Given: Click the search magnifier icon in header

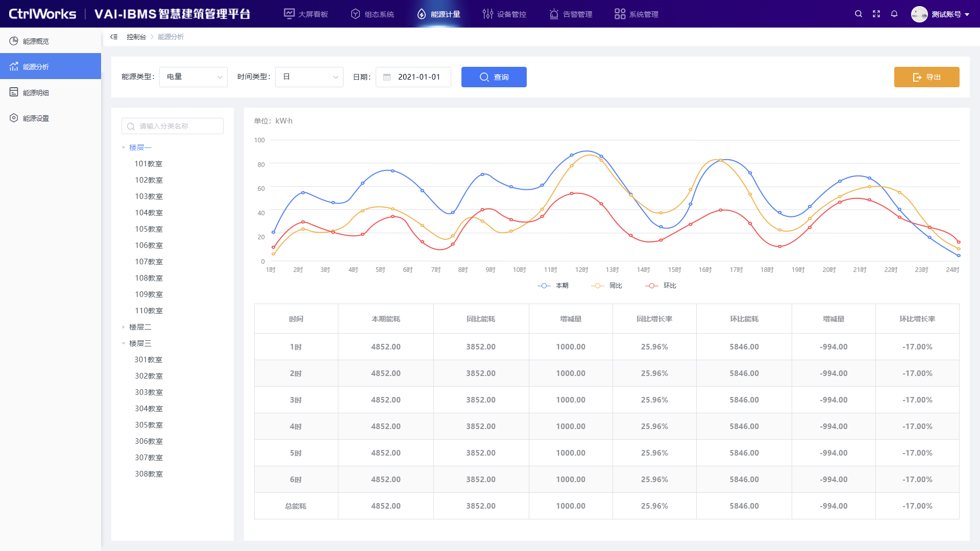Looking at the screenshot, I should point(859,14).
